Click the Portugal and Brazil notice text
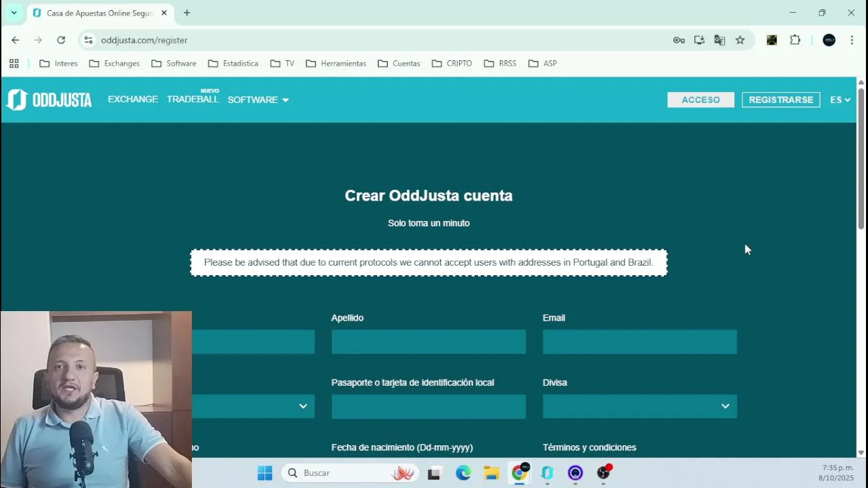The height and width of the screenshot is (488, 868). [429, 262]
